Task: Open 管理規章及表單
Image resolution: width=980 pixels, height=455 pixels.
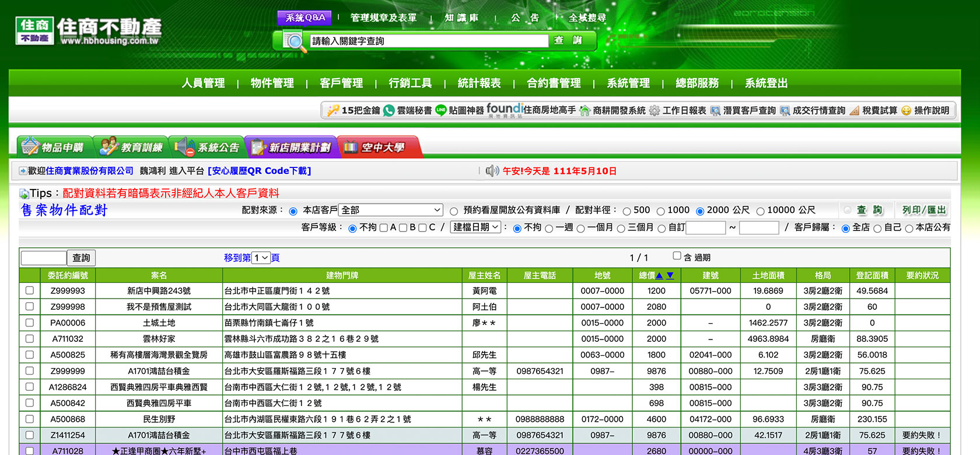Action: click(383, 17)
